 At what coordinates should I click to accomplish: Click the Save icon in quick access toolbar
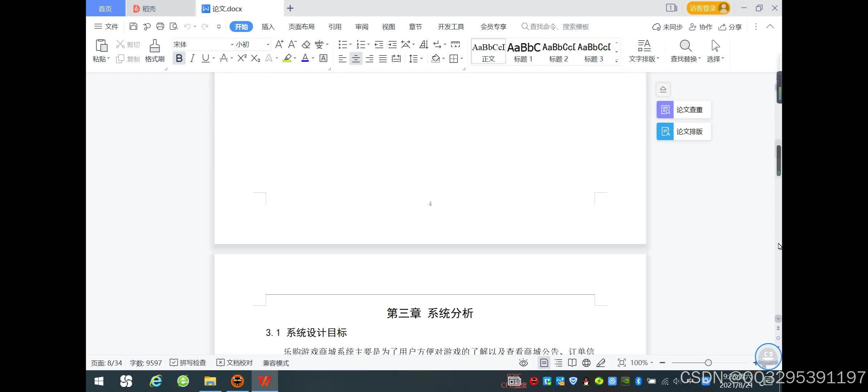[133, 26]
